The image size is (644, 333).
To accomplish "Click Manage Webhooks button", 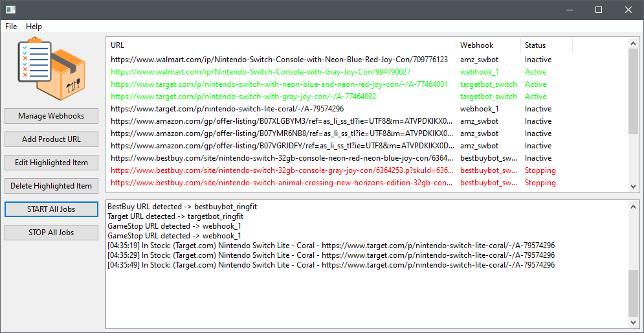I will click(51, 116).
